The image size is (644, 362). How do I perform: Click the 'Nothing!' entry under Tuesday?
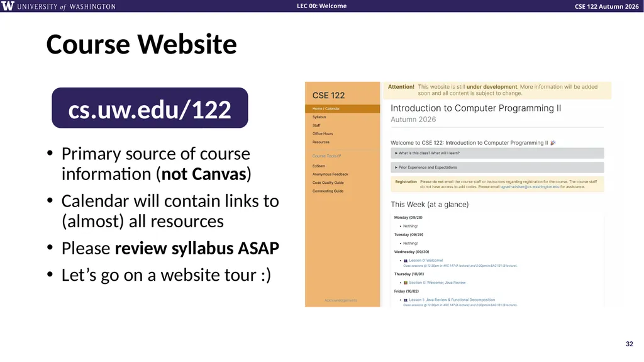point(410,244)
